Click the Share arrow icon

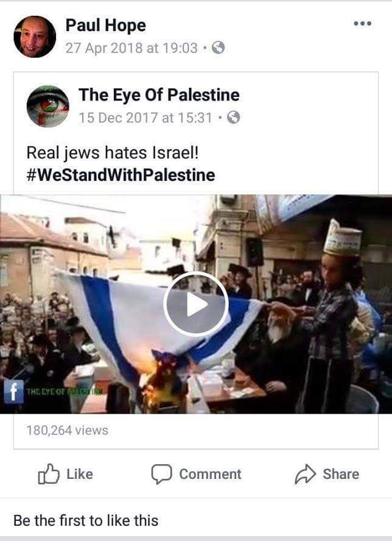tap(305, 474)
